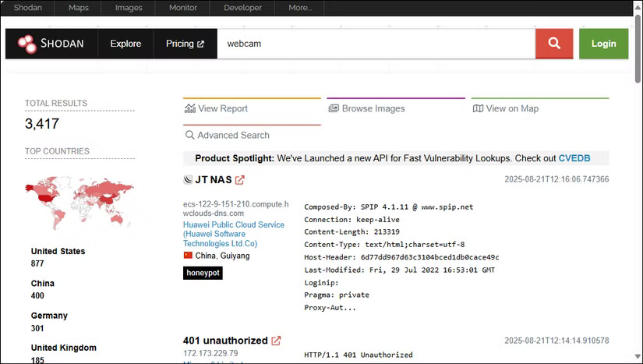Open external link icon next to JT NAS
This screenshot has height=364, width=643.
[x=240, y=179]
